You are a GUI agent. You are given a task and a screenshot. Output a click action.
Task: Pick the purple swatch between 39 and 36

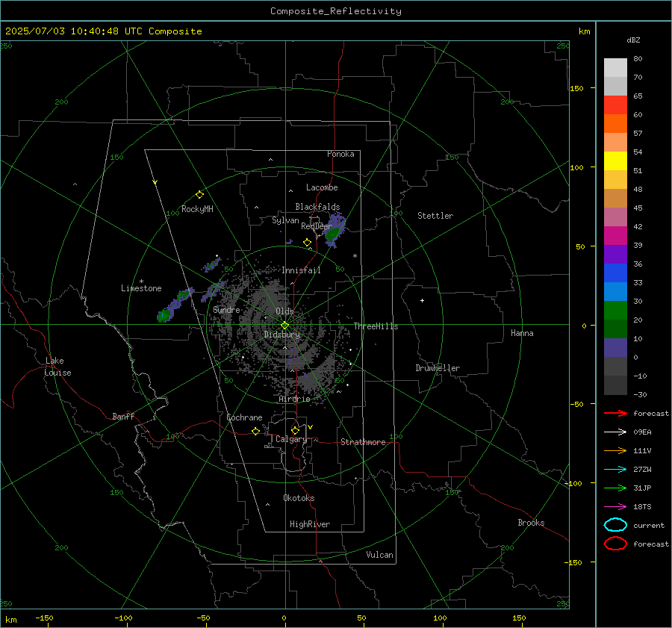pyautogui.click(x=615, y=254)
